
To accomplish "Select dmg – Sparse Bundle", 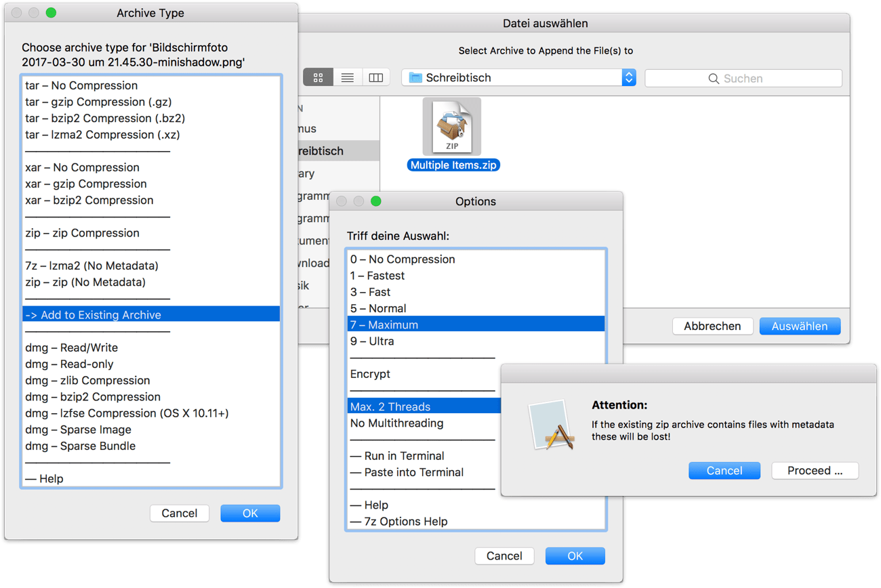I will (x=151, y=446).
